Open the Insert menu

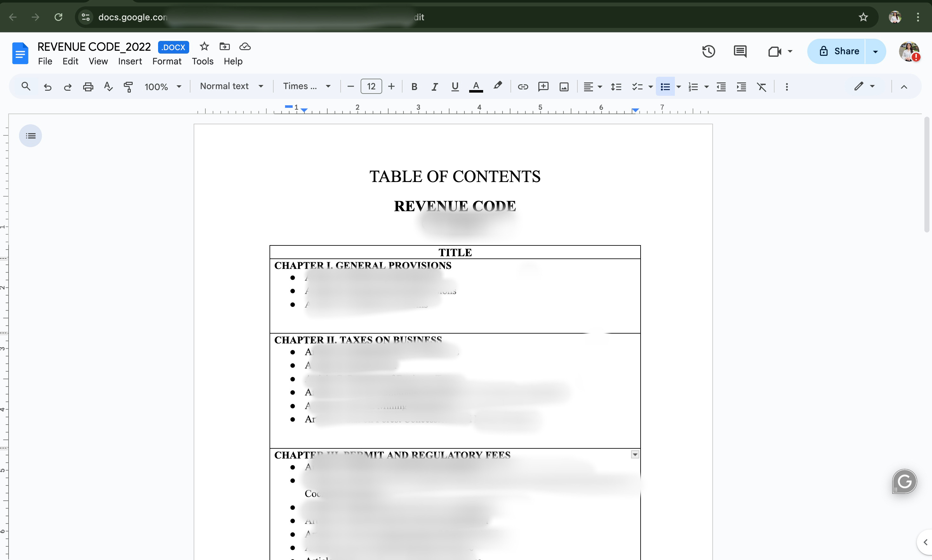click(130, 61)
